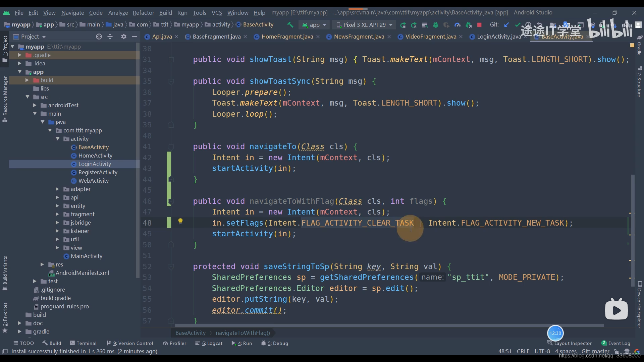Image resolution: width=644 pixels, height=362 pixels.
Task: Click the UTF-8 encoding selector
Action: coord(542,351)
